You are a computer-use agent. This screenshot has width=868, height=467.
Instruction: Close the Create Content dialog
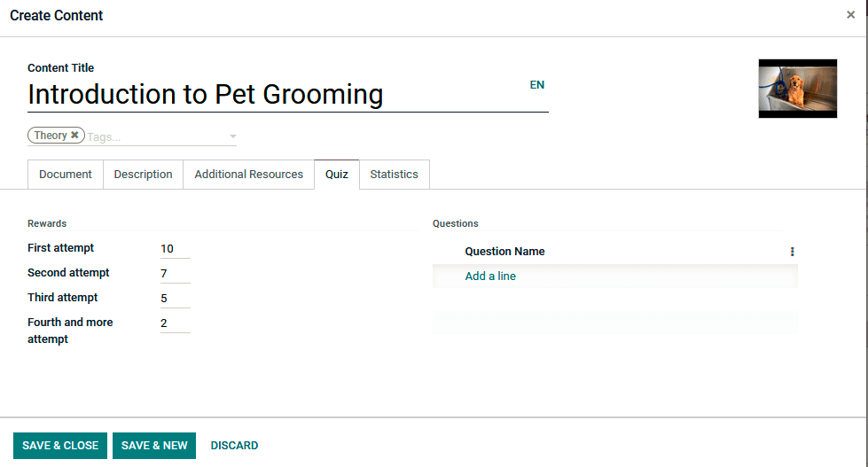(x=850, y=15)
